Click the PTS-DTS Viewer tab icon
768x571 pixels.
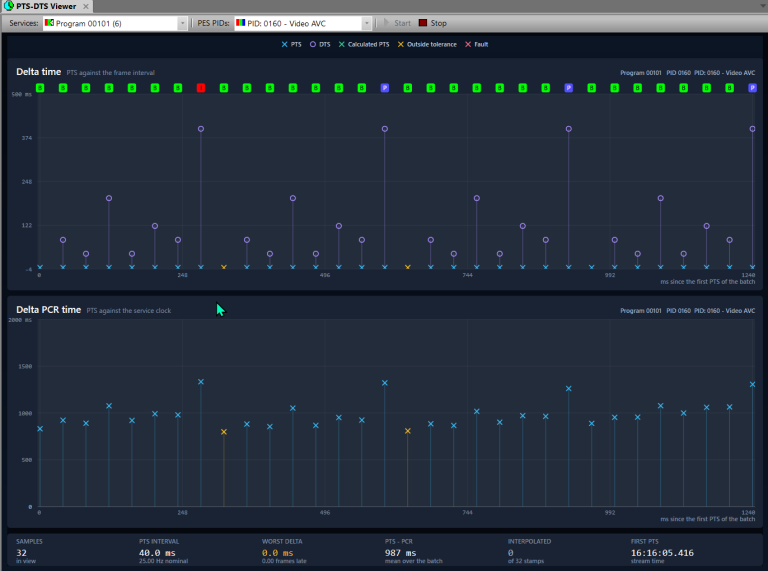click(9, 6)
